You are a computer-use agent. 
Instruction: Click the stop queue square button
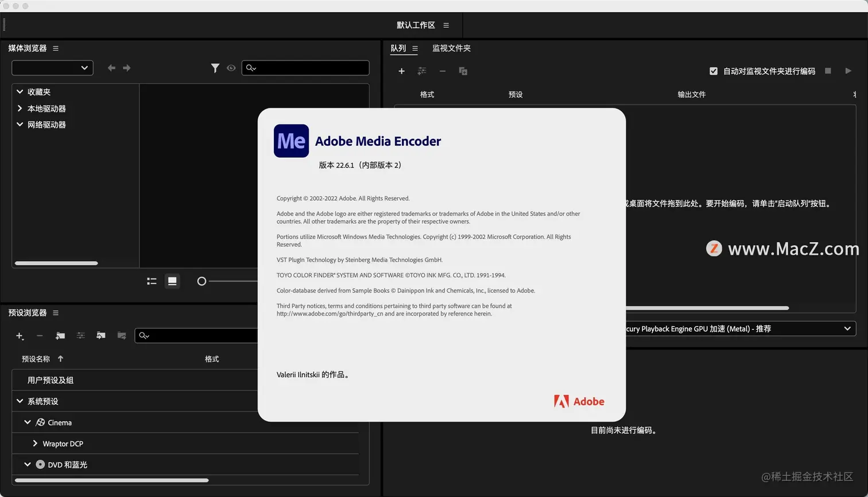click(828, 71)
